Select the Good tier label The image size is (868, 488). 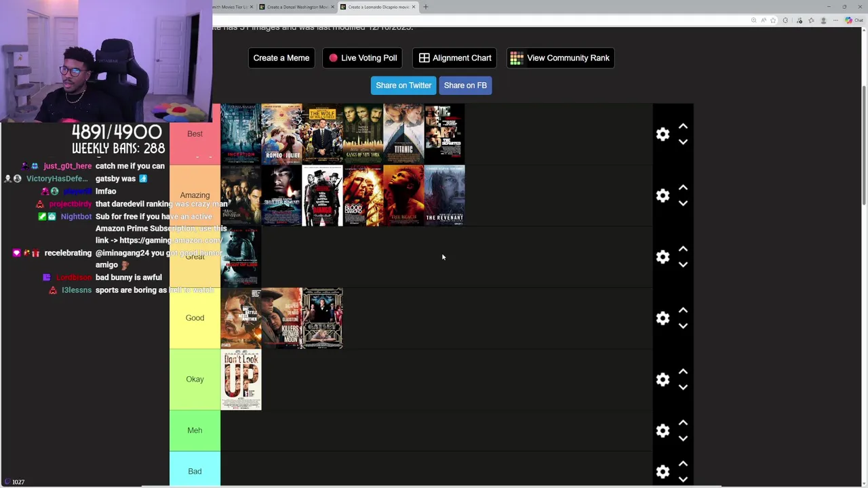tap(195, 318)
